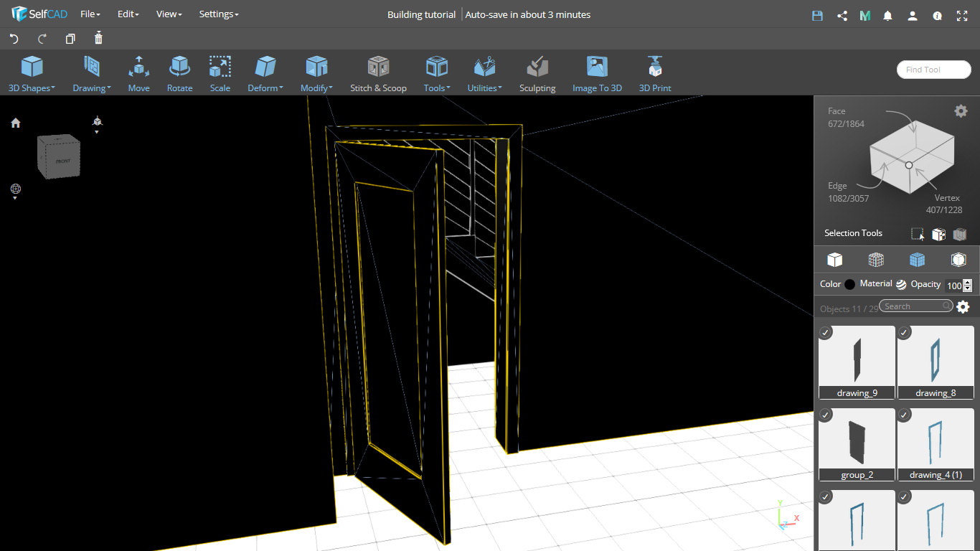Open the 3D Print tool
The image size is (980, 551).
click(x=655, y=75)
